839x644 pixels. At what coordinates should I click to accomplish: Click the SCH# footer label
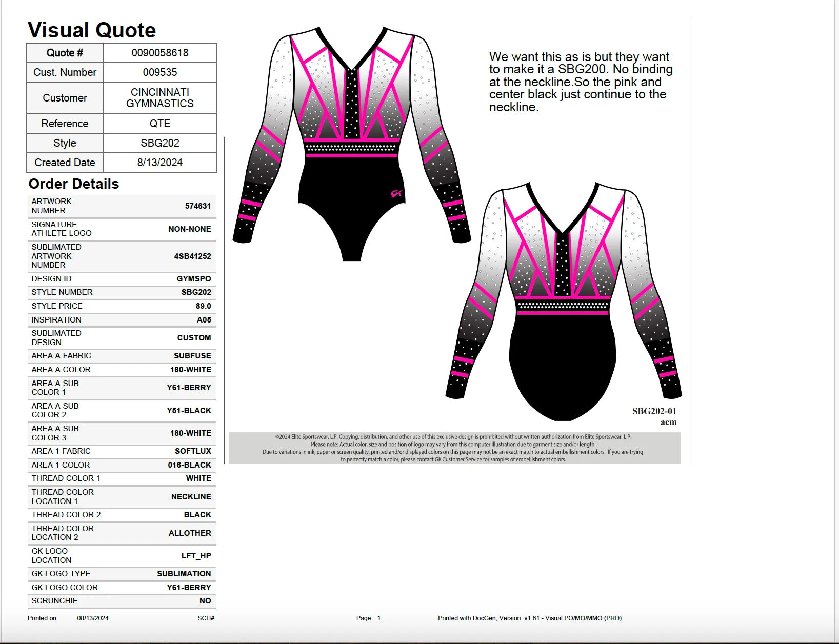click(x=206, y=618)
